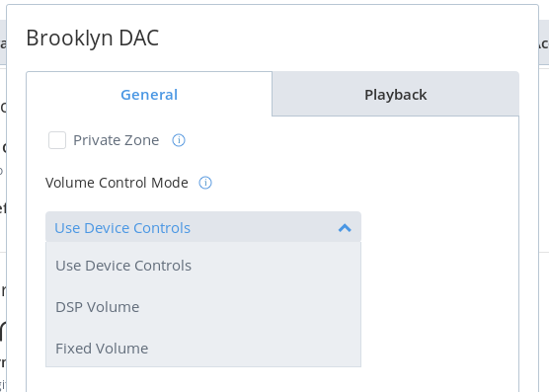Image resolution: width=549 pixels, height=392 pixels.
Task: Open the Volume Control Mode info icon
Action: (x=205, y=183)
